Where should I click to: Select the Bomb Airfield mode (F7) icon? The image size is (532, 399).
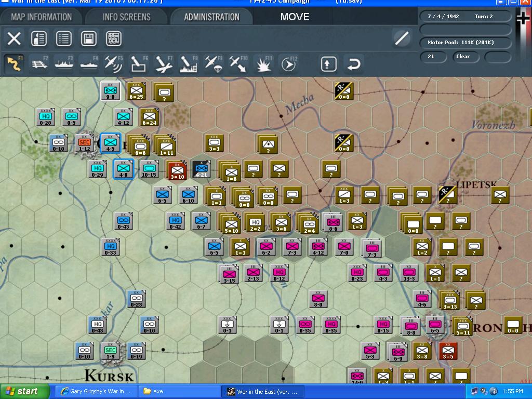164,63
